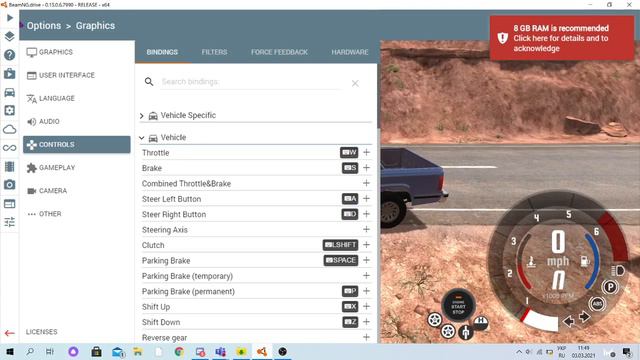Add a binding for Shift Up
Image resolution: width=640 pixels, height=360 pixels.
367,307
